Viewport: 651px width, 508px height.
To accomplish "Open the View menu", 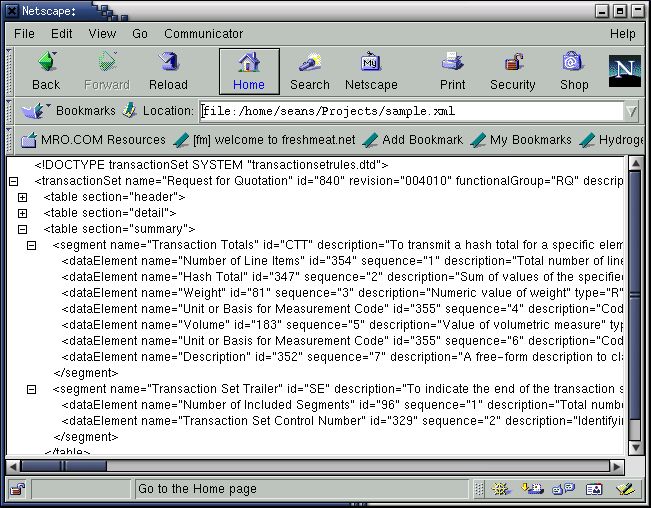I will (x=102, y=34).
